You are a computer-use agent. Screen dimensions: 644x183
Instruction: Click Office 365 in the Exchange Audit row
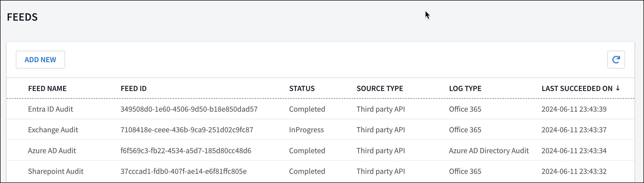click(x=465, y=130)
